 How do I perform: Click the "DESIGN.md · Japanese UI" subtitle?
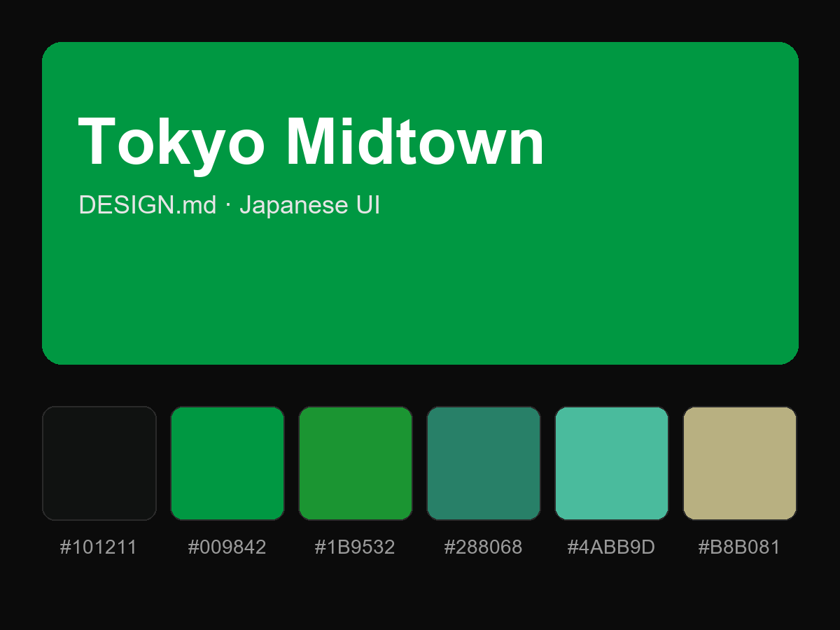tap(230, 205)
